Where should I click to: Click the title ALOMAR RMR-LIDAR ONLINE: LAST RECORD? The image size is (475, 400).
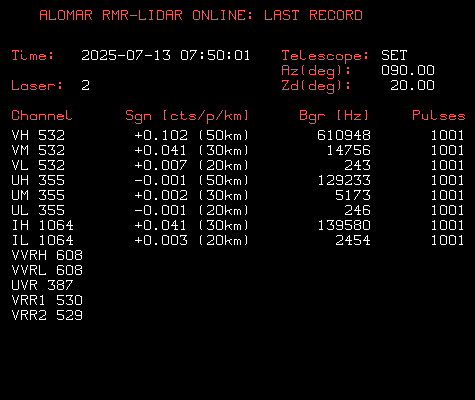pyautogui.click(x=201, y=15)
